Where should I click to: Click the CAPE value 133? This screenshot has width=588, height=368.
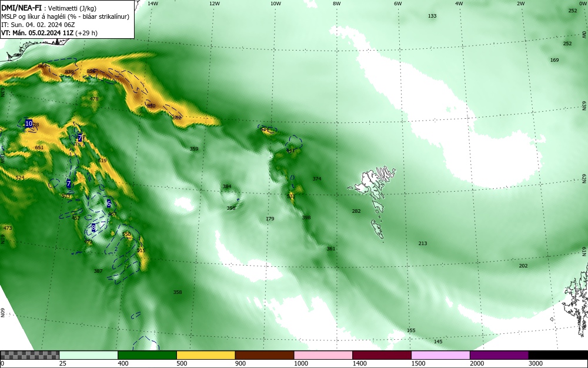(x=432, y=16)
